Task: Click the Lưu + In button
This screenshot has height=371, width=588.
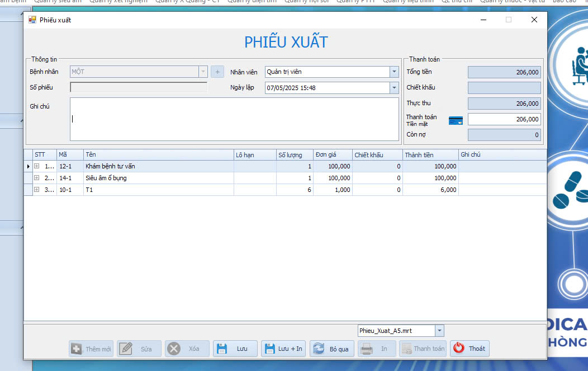Action: click(283, 349)
